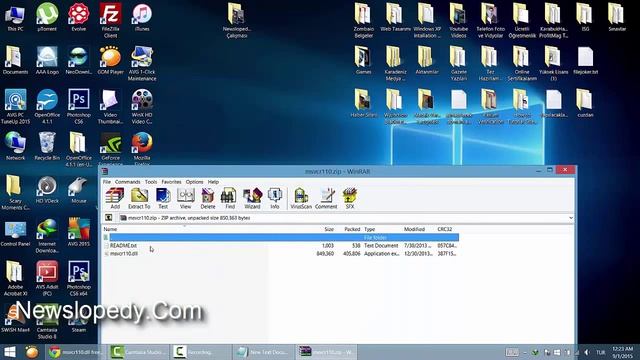The image size is (640, 360).
Task: Switch to New Text Document taskbar window
Action: [x=263, y=352]
